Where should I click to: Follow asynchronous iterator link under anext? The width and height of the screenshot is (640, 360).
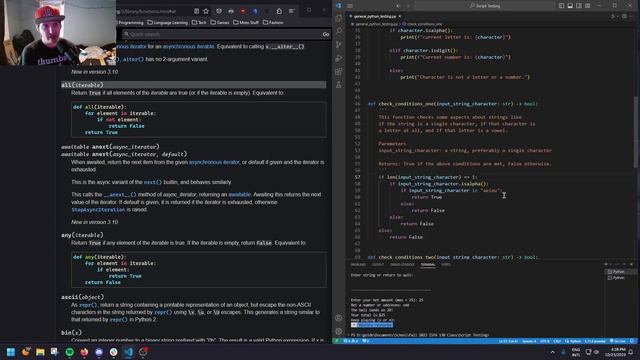pyautogui.click(x=214, y=162)
